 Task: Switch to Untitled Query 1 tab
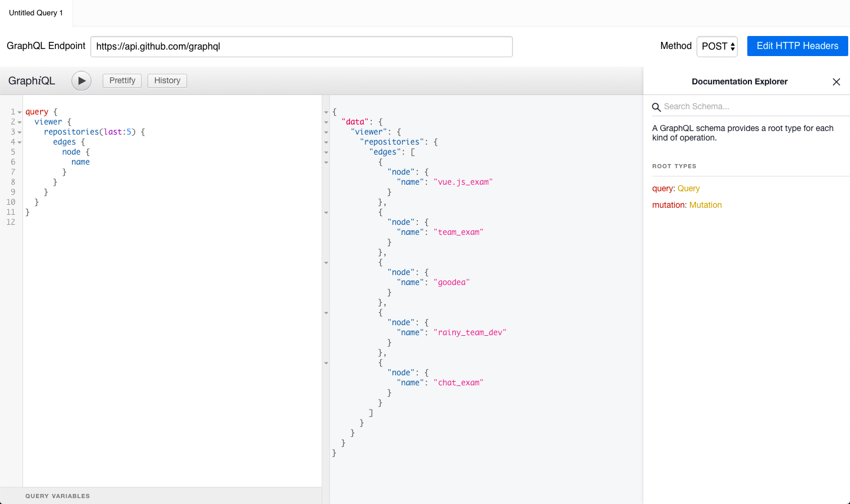point(36,13)
